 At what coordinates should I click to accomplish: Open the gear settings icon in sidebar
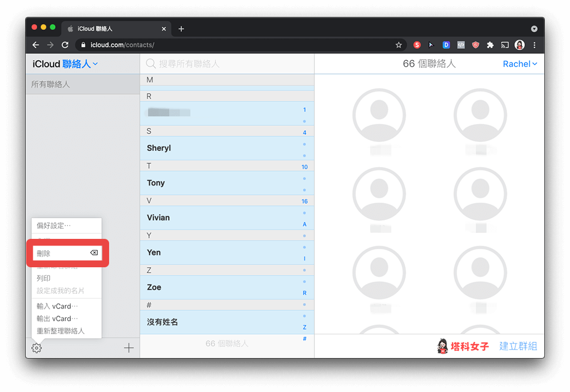click(x=36, y=348)
